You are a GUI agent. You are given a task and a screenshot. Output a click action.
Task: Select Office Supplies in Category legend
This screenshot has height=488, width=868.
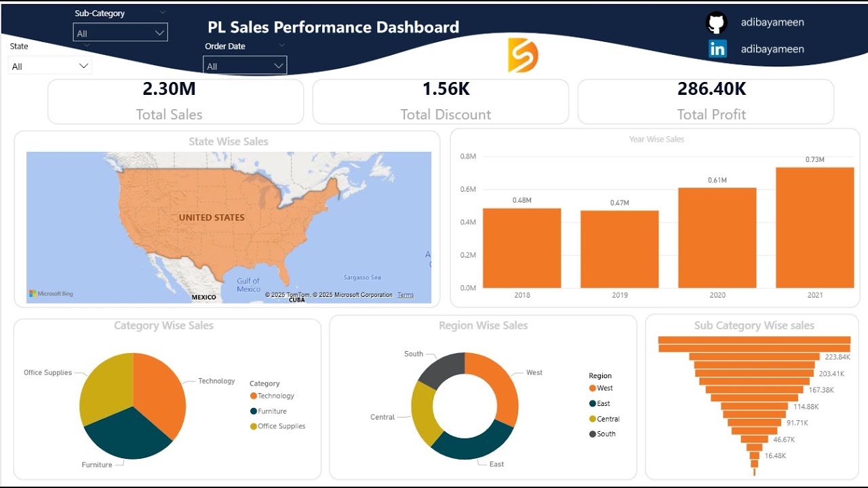click(277, 426)
